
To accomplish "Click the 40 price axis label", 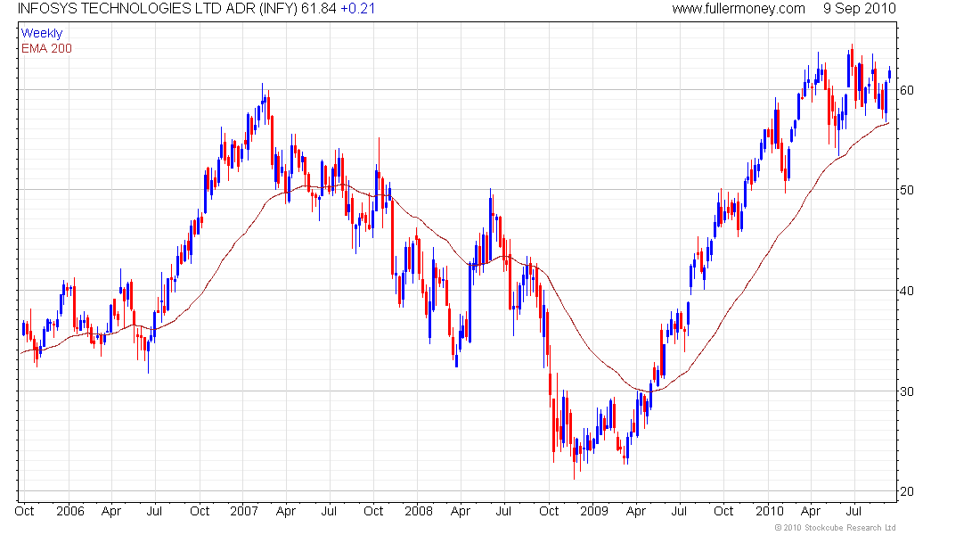I will click(906, 291).
